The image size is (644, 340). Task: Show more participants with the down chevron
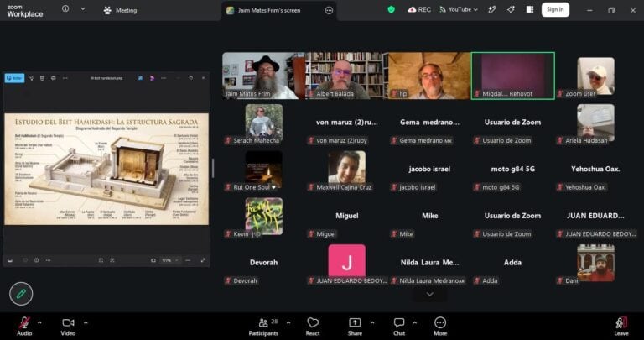[x=430, y=294]
